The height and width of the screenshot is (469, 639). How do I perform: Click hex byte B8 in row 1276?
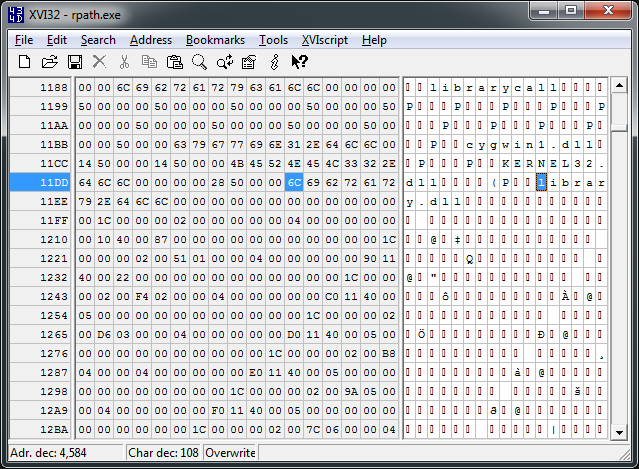(389, 353)
